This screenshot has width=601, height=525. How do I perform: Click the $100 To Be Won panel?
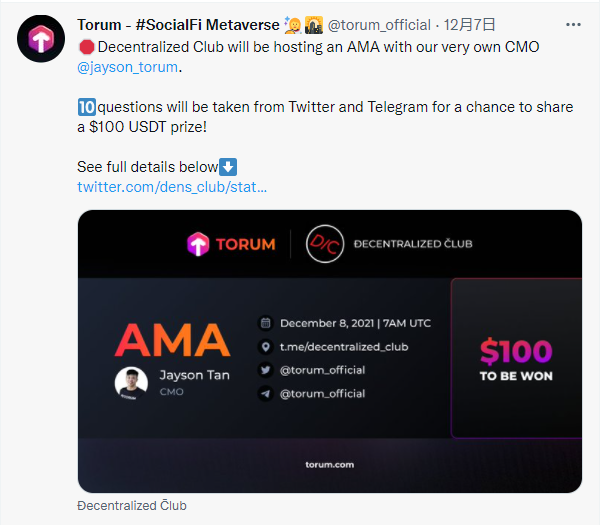(x=516, y=358)
